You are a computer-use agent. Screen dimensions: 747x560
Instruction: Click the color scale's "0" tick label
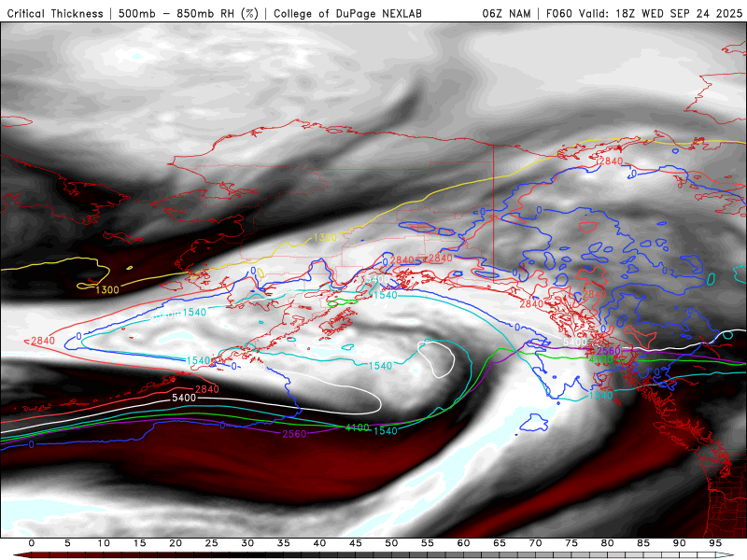pyautogui.click(x=32, y=543)
